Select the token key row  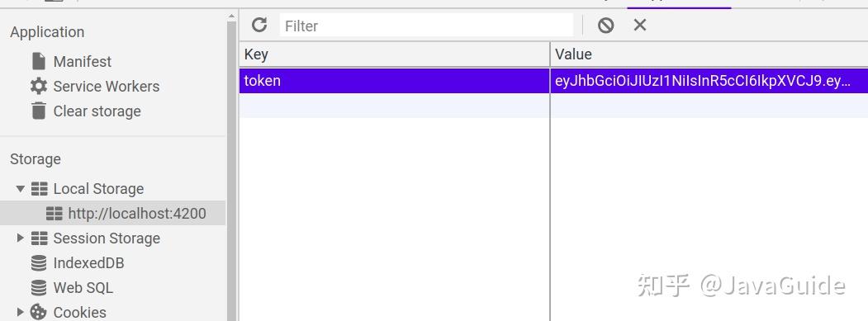394,81
